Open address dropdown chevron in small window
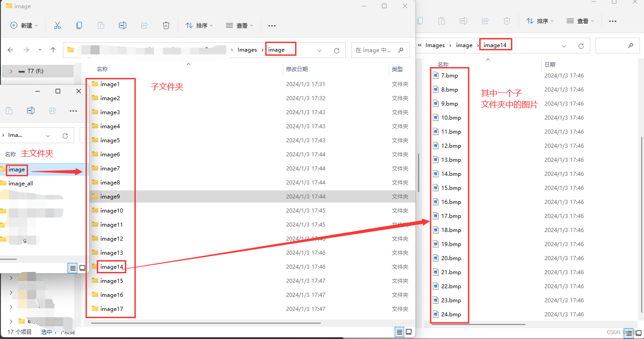The image size is (644, 339). (48, 136)
